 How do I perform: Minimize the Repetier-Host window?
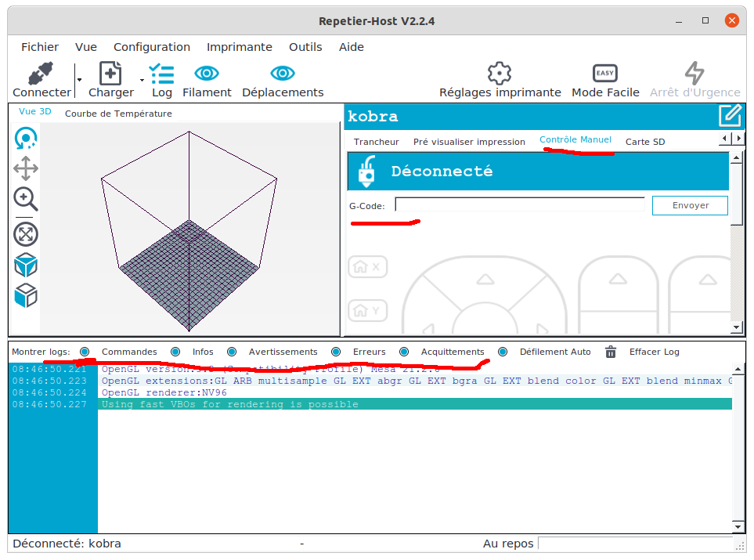679,21
